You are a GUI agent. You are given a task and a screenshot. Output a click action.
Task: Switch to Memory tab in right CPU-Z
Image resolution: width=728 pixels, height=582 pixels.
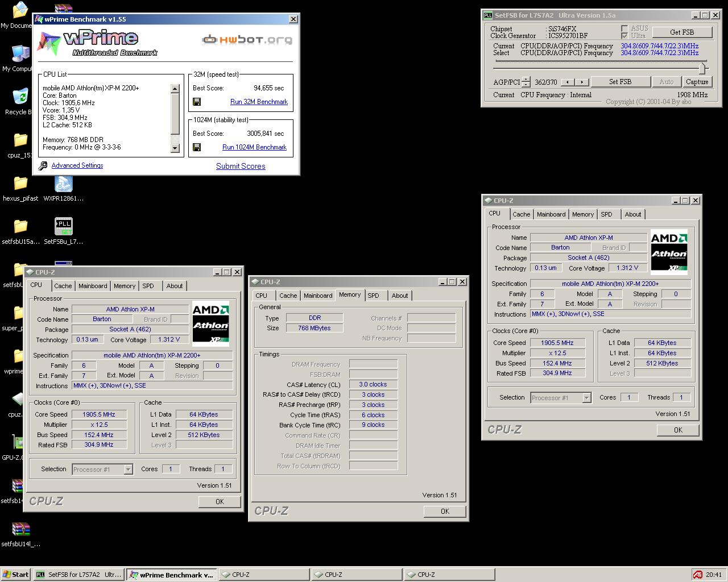[583, 214]
